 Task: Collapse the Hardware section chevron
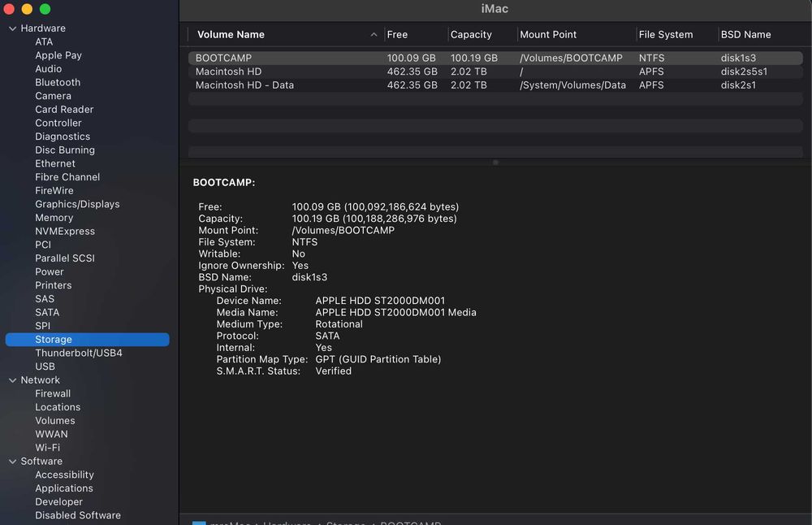[13, 28]
